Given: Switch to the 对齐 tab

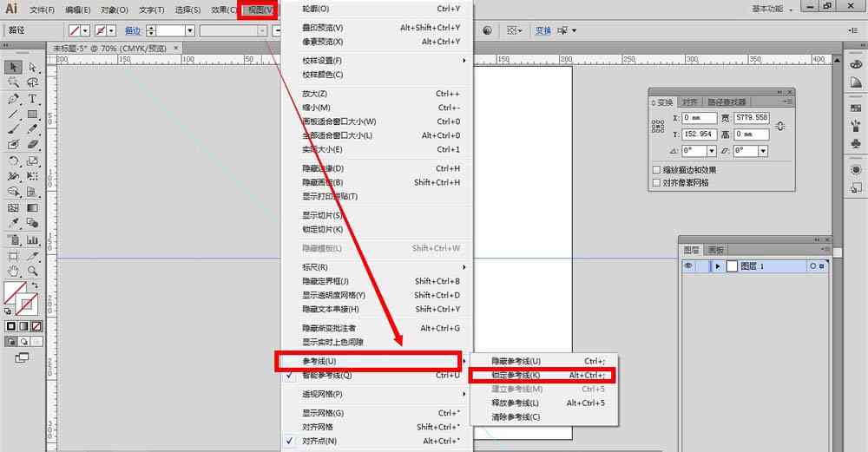Looking at the screenshot, I should [x=690, y=102].
